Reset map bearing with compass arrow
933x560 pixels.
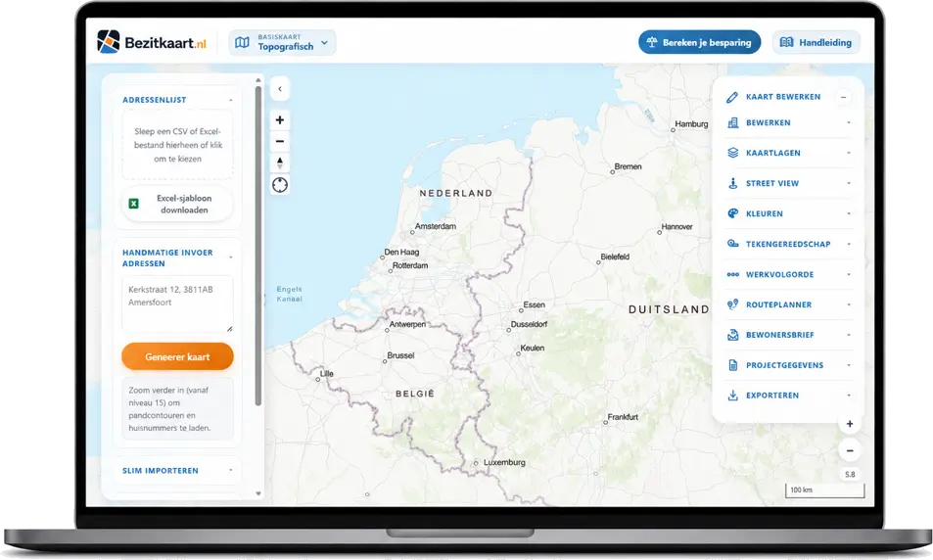coord(280,163)
